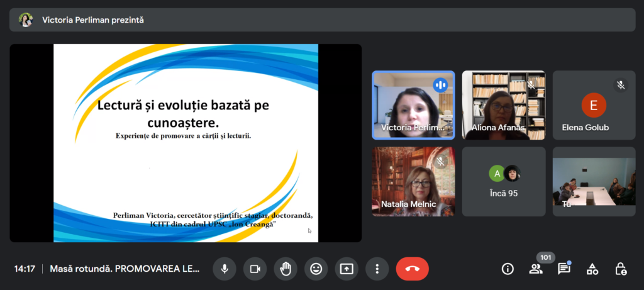Toggle the camera button
This screenshot has width=644, height=290.
[x=255, y=269]
